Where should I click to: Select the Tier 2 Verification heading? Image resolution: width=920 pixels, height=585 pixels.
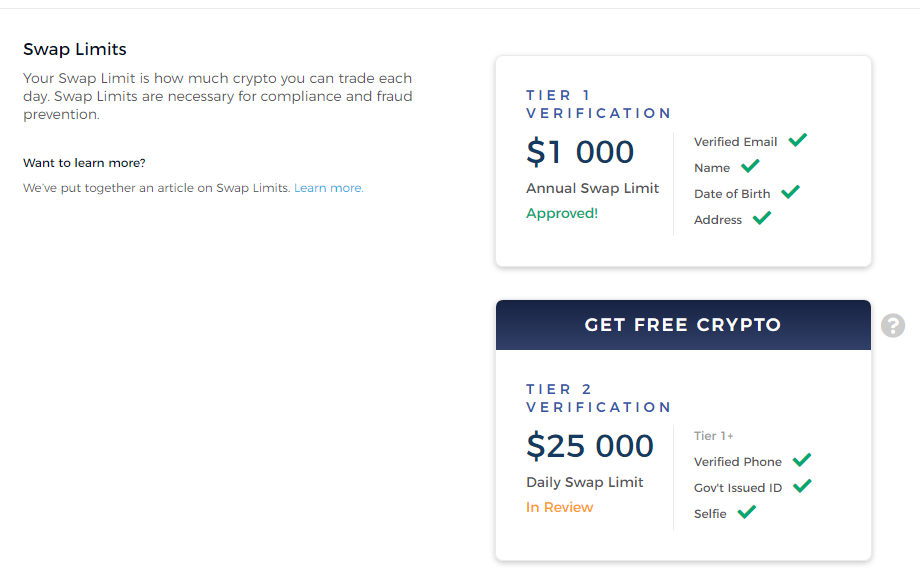pos(598,398)
